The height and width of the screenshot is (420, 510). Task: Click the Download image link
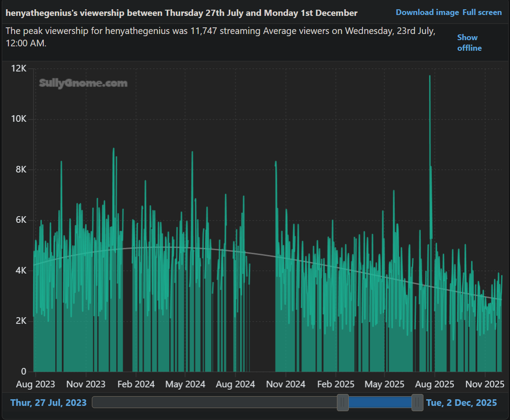pos(427,12)
